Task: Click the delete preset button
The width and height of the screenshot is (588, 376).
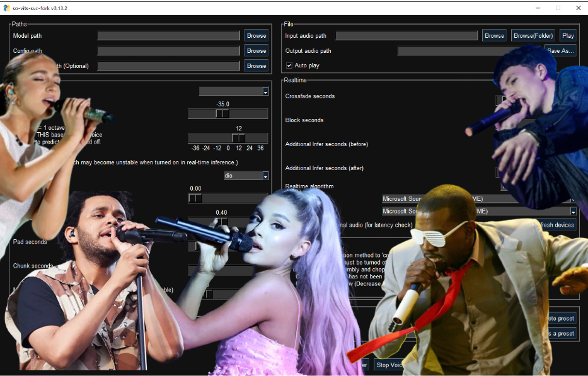Action: [560, 318]
